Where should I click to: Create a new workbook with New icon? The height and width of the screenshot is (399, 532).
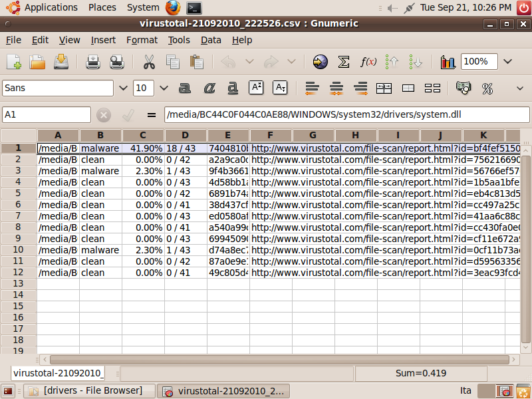click(14, 62)
